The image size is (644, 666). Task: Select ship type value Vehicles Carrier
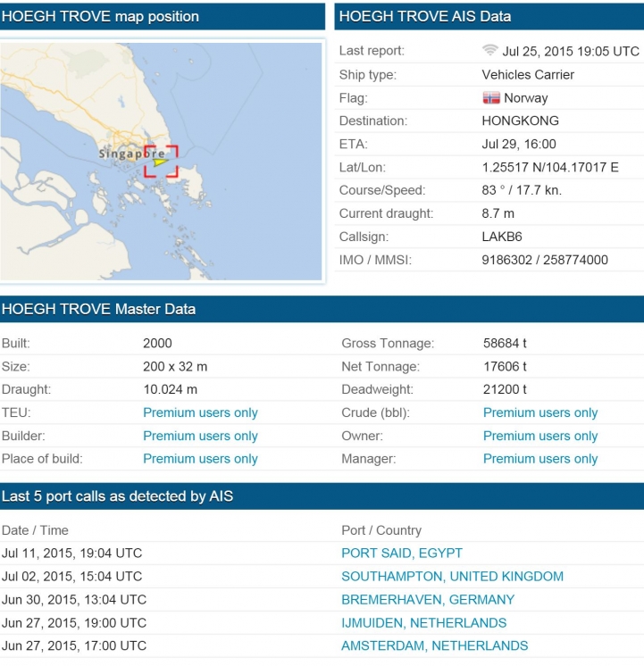528,75
